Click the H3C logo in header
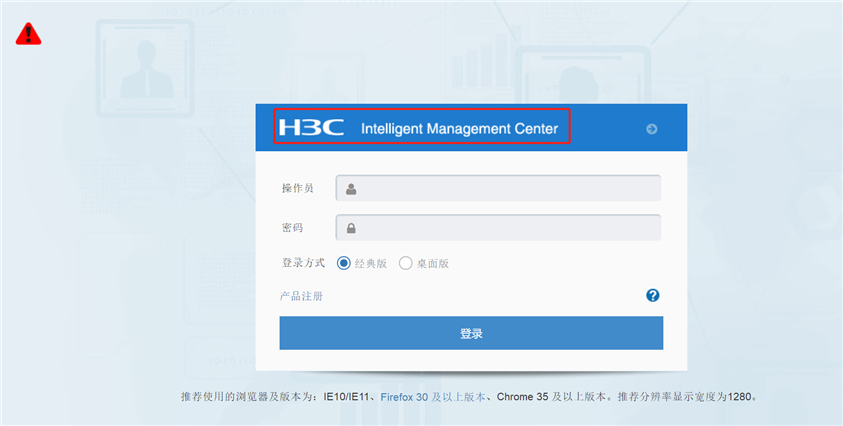Image resolution: width=843 pixels, height=426 pixels. [311, 127]
